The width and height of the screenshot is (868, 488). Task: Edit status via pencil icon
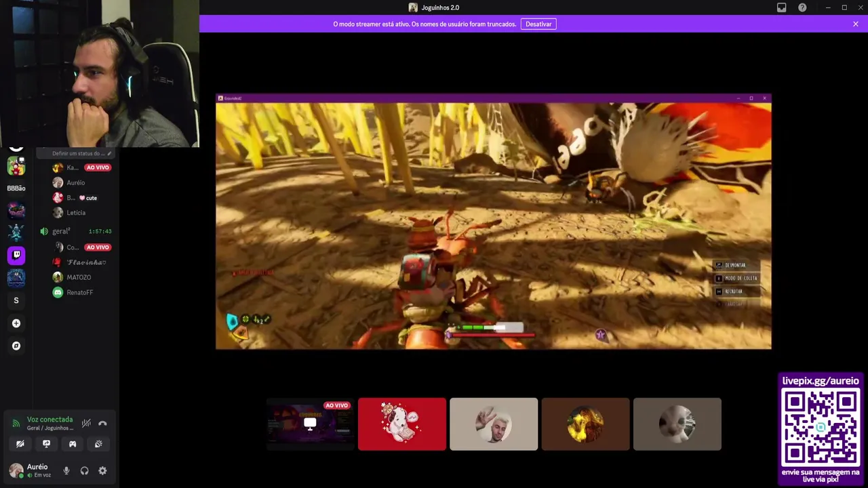coord(109,153)
